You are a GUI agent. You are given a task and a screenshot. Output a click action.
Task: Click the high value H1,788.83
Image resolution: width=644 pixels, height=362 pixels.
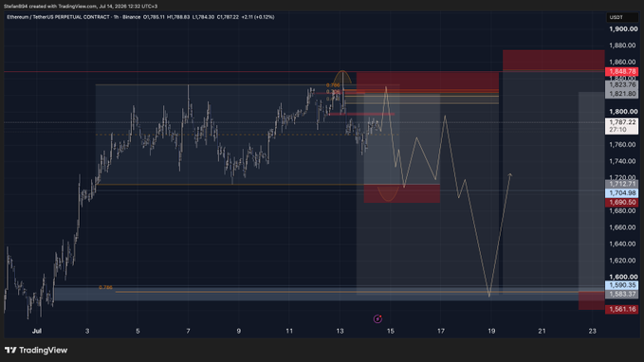(178, 17)
